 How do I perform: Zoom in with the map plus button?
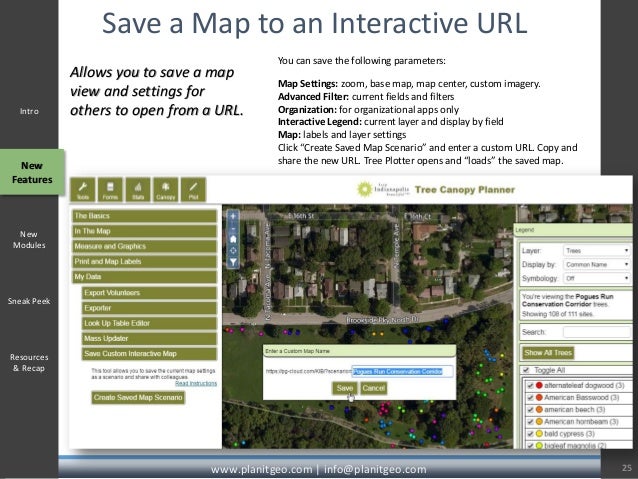pos(233,216)
